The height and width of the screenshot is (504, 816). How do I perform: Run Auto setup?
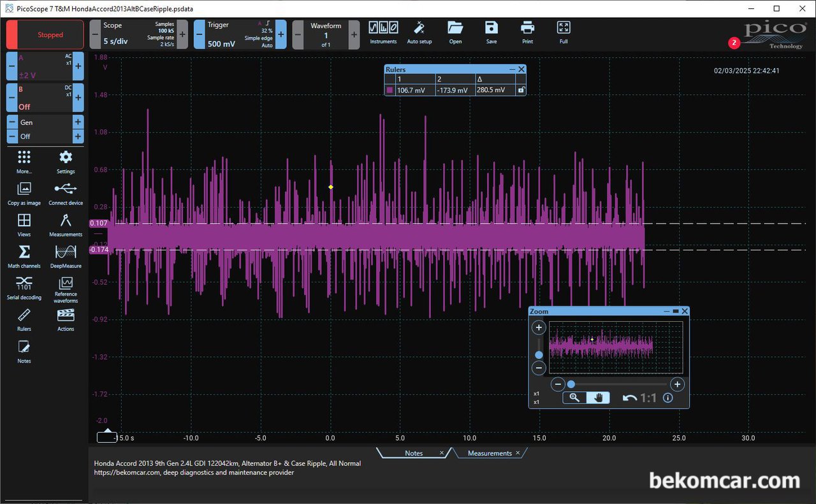(x=419, y=32)
